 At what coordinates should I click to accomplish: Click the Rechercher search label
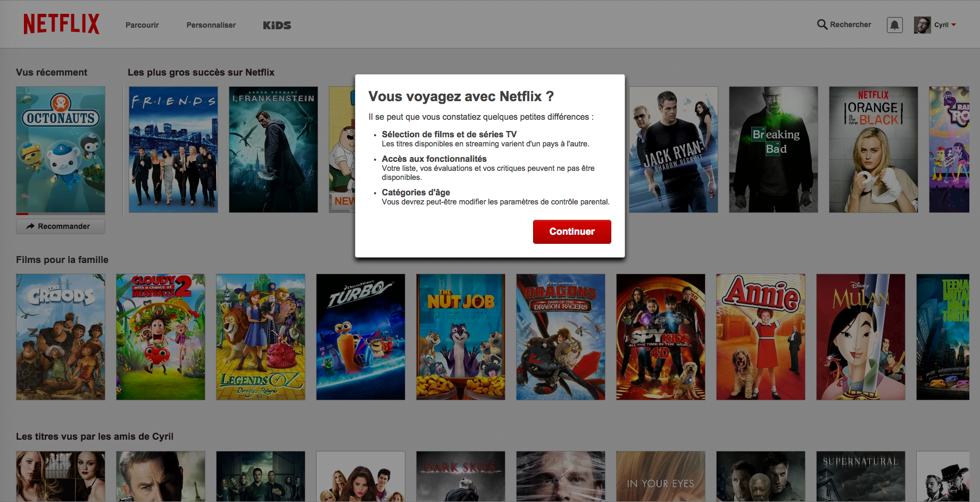(850, 24)
